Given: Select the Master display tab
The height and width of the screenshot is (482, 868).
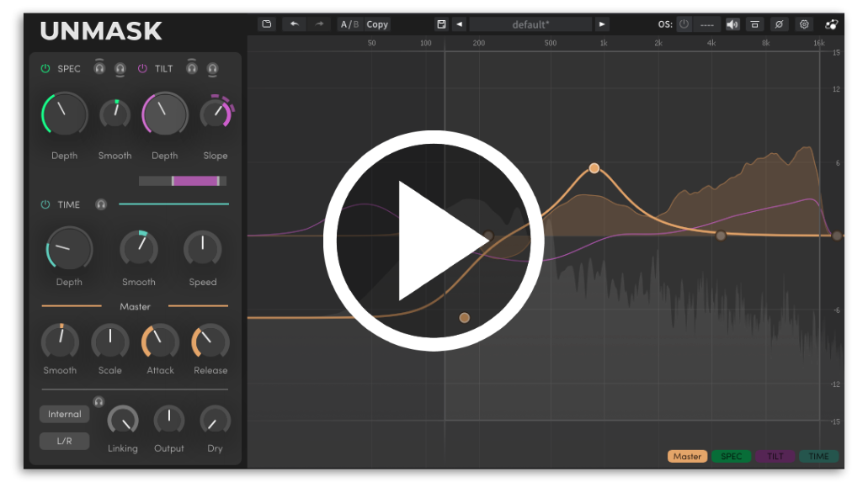Looking at the screenshot, I should click(687, 456).
